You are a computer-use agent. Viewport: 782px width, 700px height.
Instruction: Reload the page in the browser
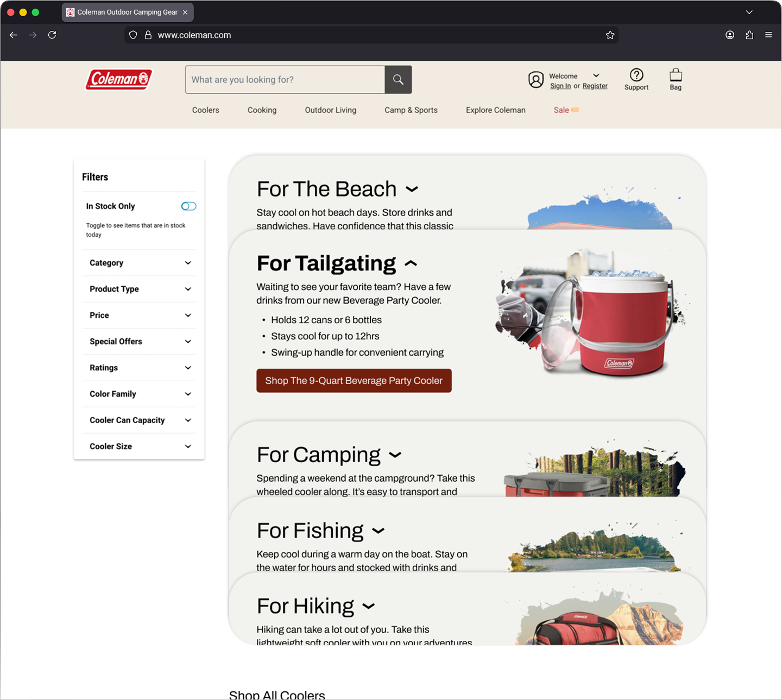pos(52,35)
